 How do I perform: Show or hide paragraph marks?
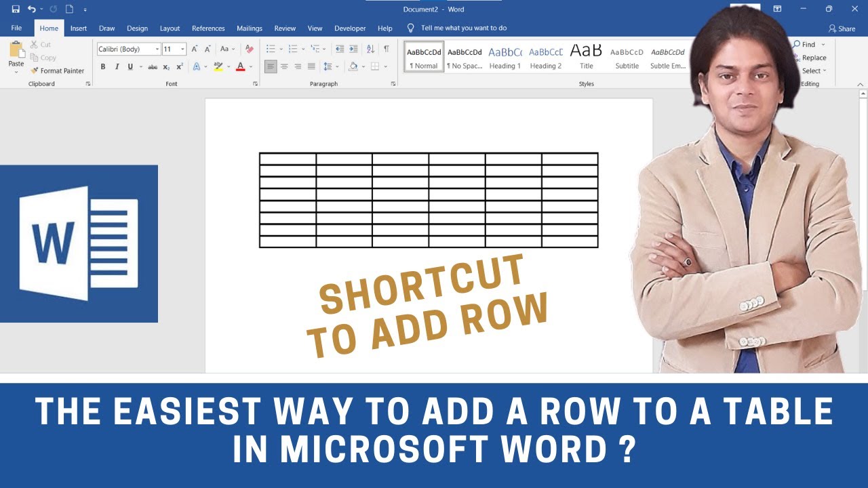pos(387,49)
